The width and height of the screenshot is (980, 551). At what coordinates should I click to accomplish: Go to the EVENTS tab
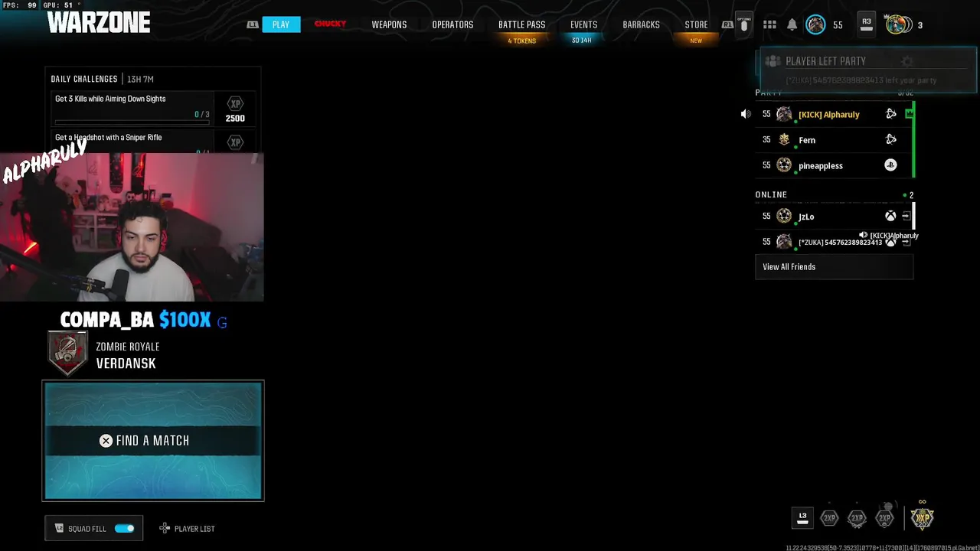coord(583,24)
